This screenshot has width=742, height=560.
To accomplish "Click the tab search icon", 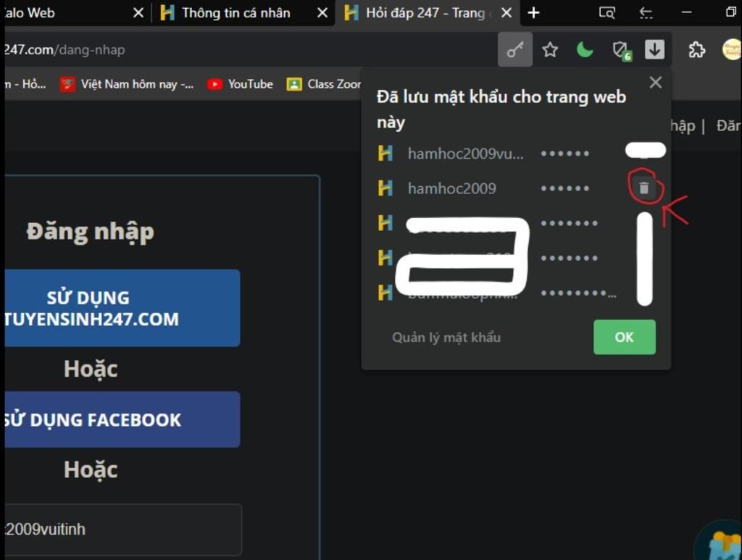I will (x=606, y=13).
